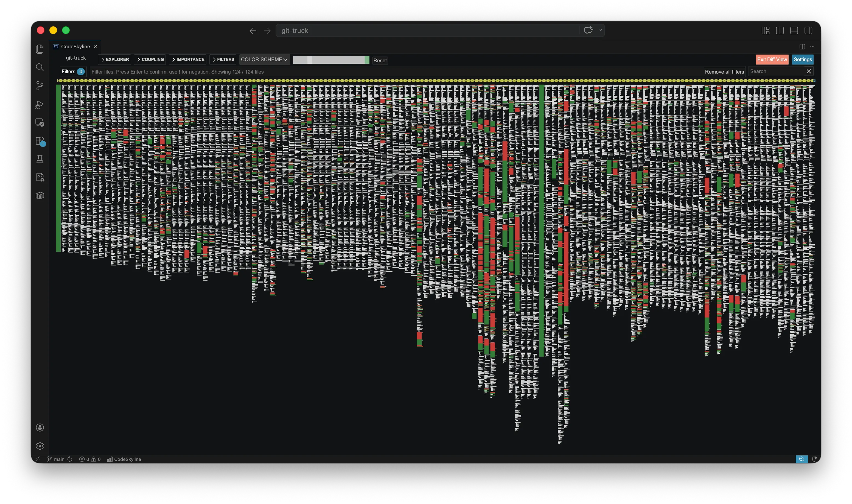Screen dimensions: 852x504
Task: Synchronize changes icon in status bar
Action: point(70,459)
